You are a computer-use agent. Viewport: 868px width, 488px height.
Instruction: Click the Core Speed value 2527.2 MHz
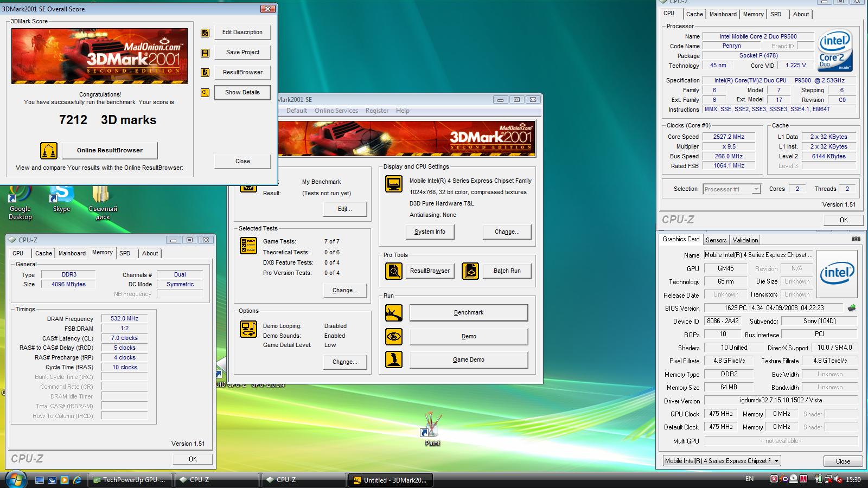pos(729,137)
